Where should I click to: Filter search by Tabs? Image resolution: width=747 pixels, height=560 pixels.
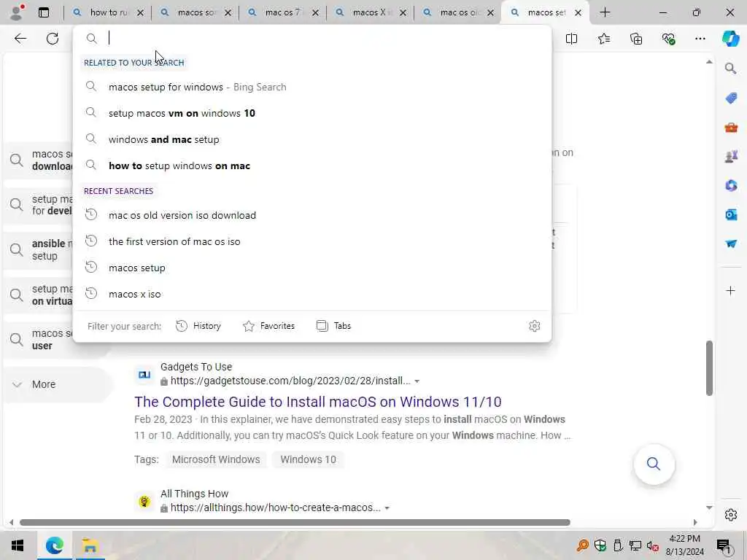[333, 326]
